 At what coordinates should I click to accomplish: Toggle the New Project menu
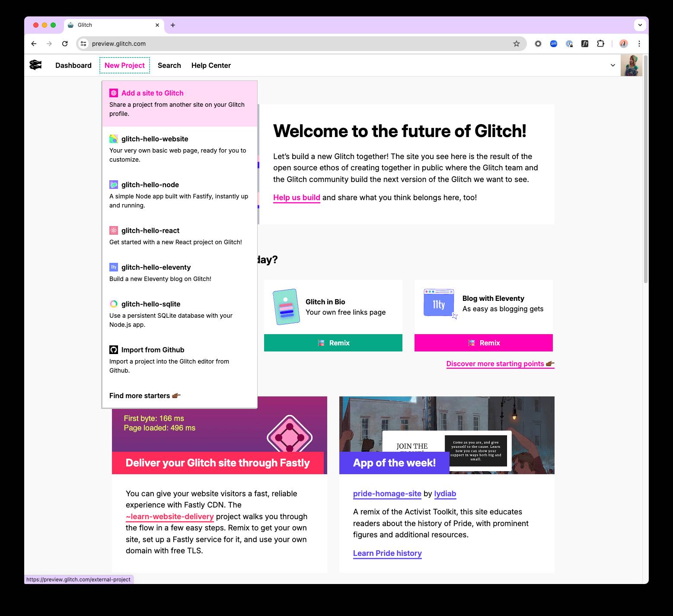point(124,65)
